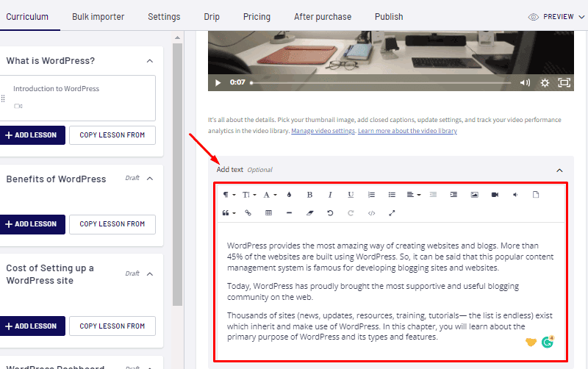Mute the video volume
This screenshot has width=588, height=369.
coord(525,82)
